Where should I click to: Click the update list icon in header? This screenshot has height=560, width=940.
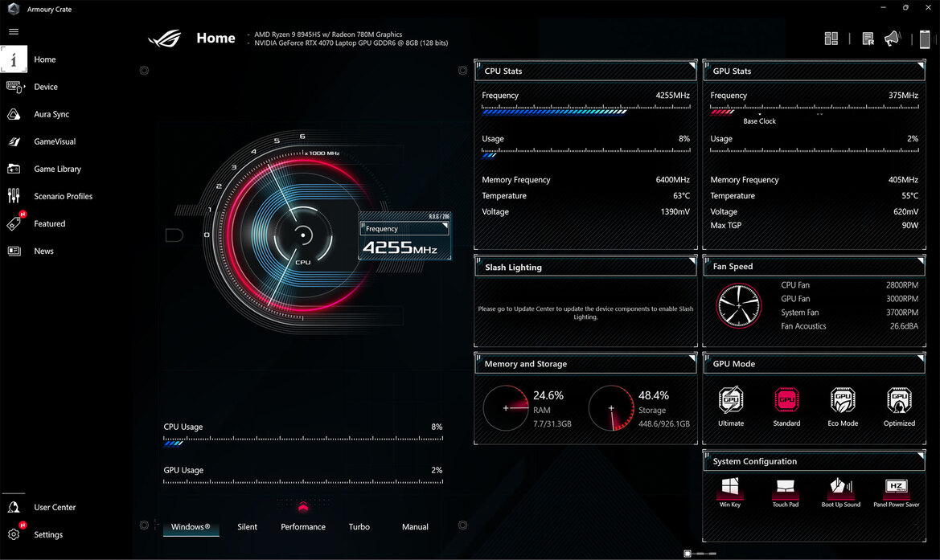[868, 39]
